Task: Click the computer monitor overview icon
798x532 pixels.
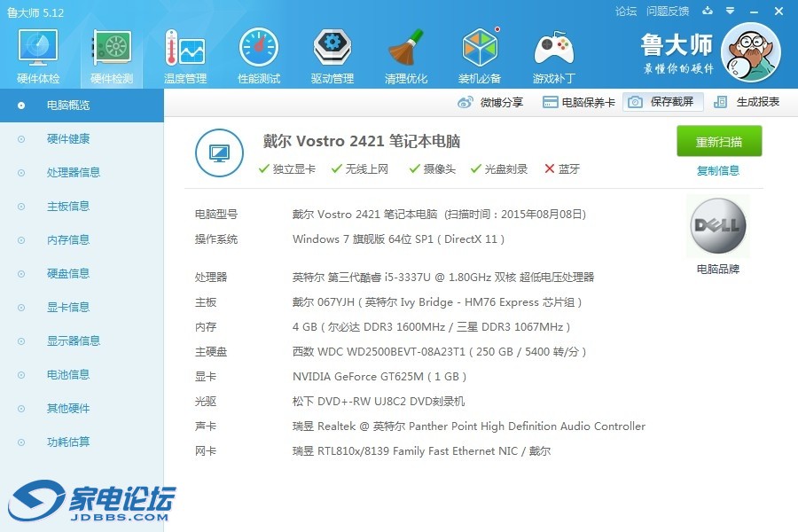Action: tap(219, 153)
